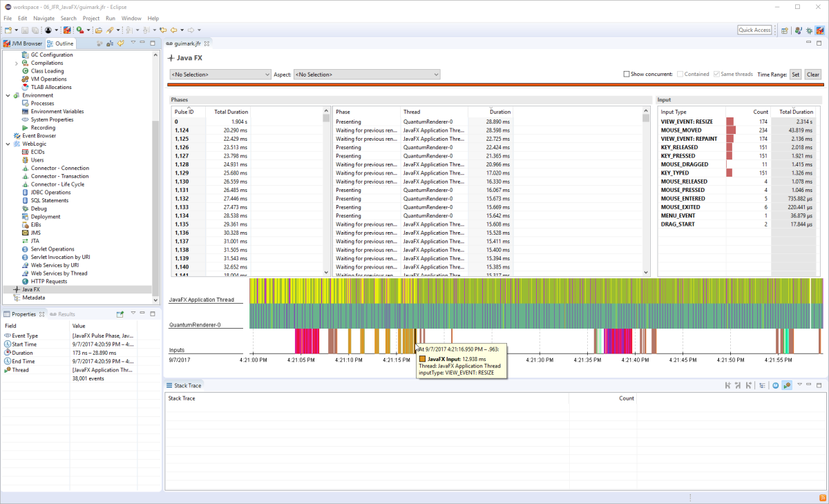The image size is (829, 504).
Task: Open the first No Selection dropdown
Action: pos(220,75)
